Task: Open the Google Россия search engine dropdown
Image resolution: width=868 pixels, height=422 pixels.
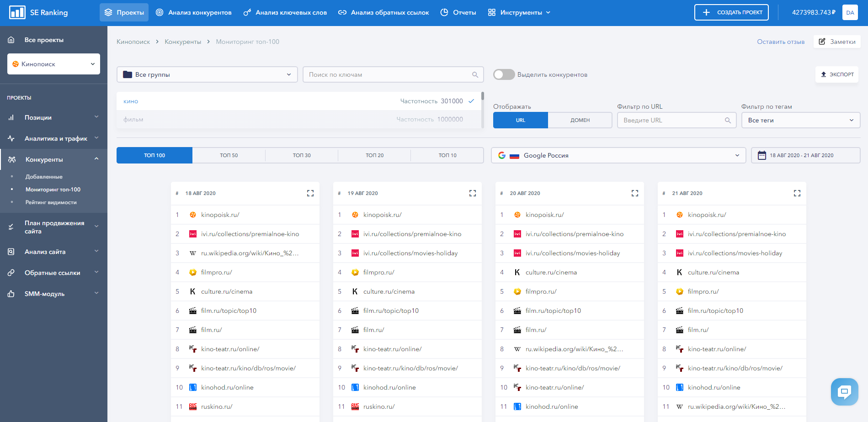Action: click(618, 155)
